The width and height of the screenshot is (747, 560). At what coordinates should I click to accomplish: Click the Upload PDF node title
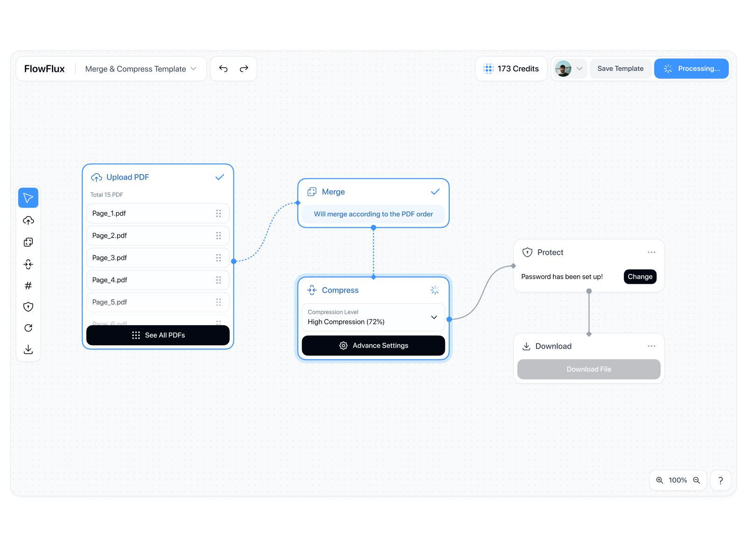(127, 177)
